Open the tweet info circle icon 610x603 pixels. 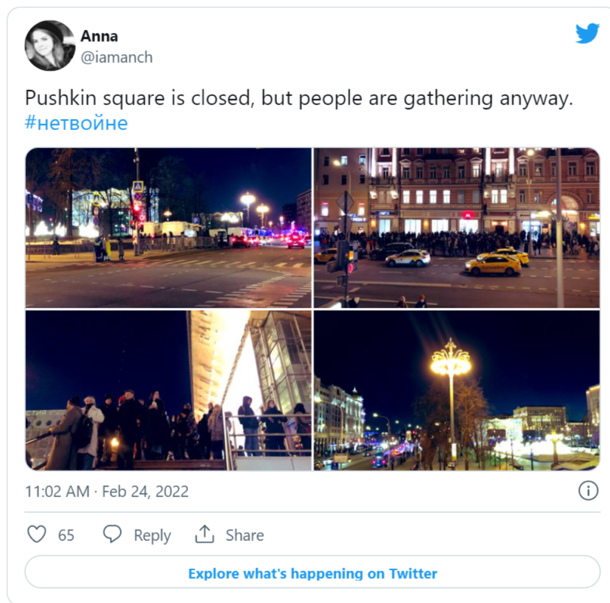click(x=588, y=491)
